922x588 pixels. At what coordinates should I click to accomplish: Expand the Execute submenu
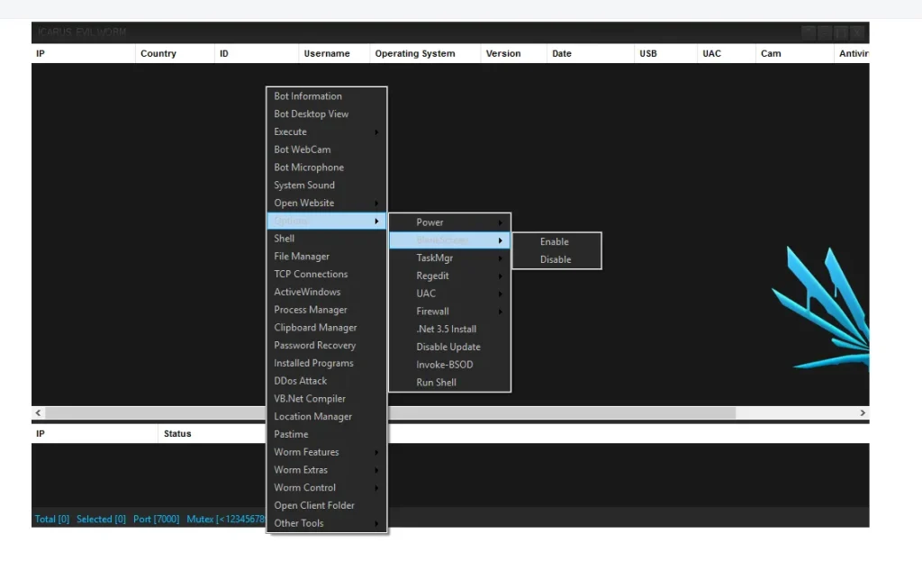tap(290, 131)
